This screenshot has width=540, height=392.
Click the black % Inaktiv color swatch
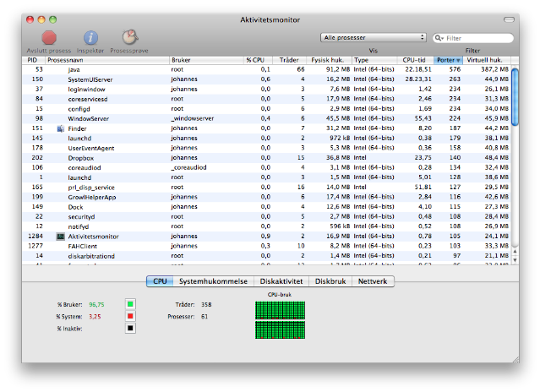click(130, 329)
